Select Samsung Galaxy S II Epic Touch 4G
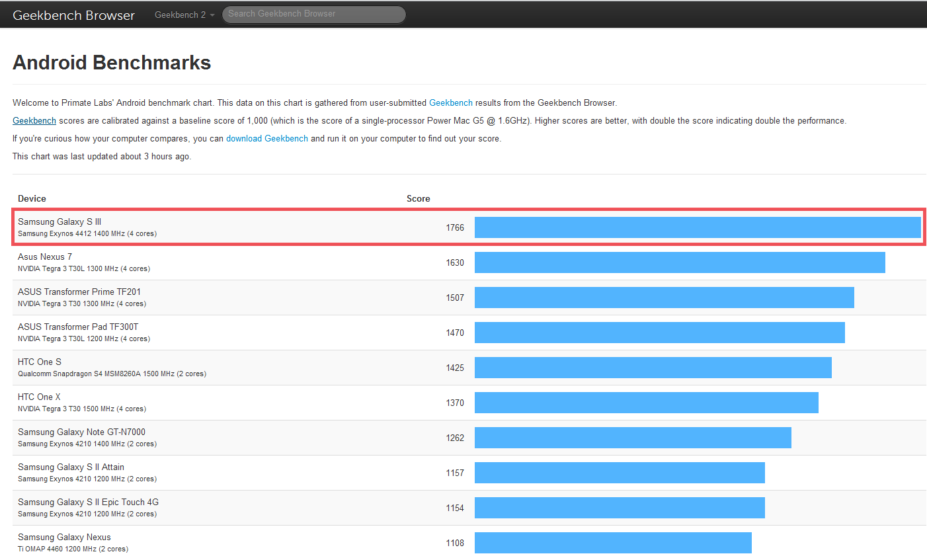The width and height of the screenshot is (927, 560). coord(88,502)
